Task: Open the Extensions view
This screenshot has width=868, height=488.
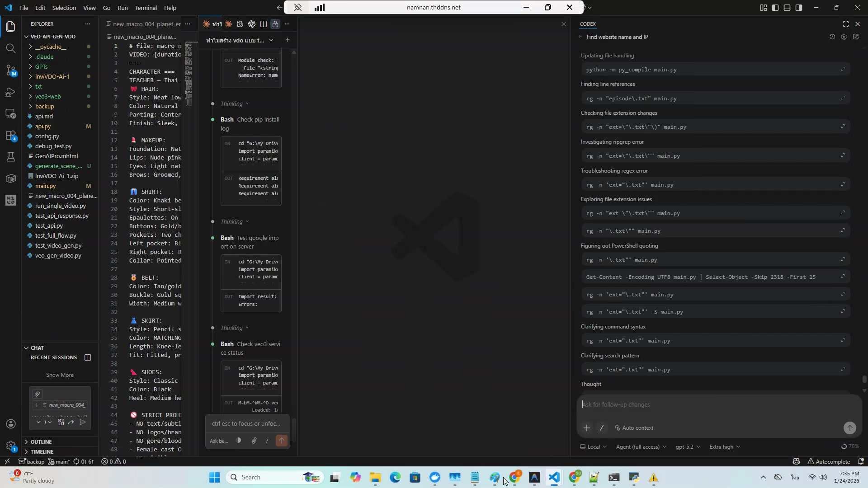Action: [10, 136]
